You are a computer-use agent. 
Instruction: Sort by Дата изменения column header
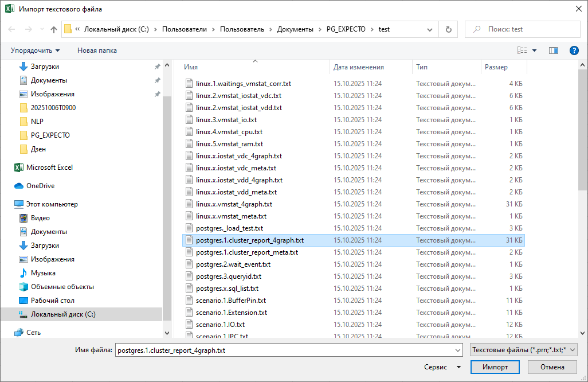click(x=359, y=67)
